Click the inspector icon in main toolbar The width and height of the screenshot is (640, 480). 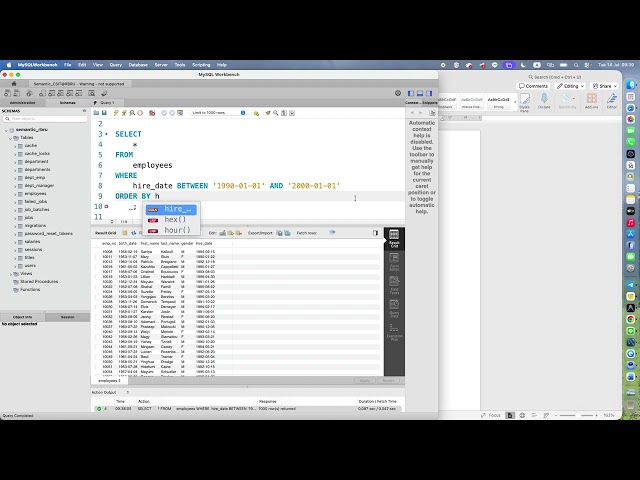click(29, 93)
